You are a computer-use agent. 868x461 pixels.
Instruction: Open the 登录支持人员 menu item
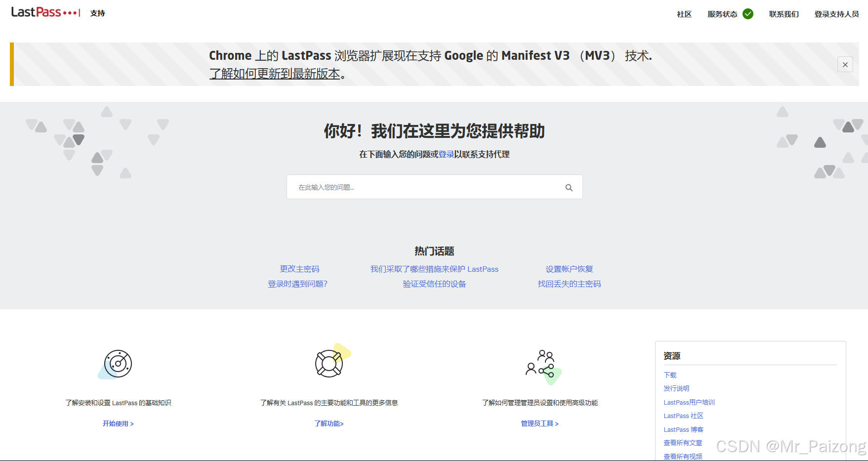click(837, 14)
